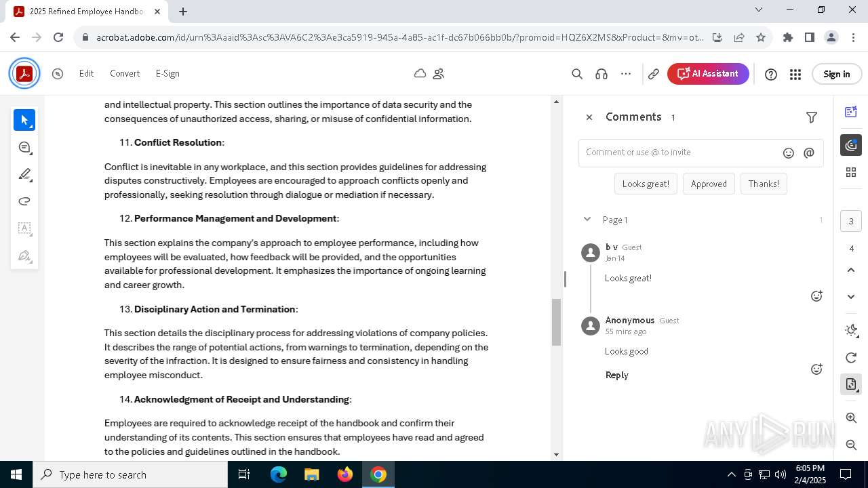Image resolution: width=868 pixels, height=488 pixels.
Task: Open the apps grid launcher
Action: (x=795, y=75)
